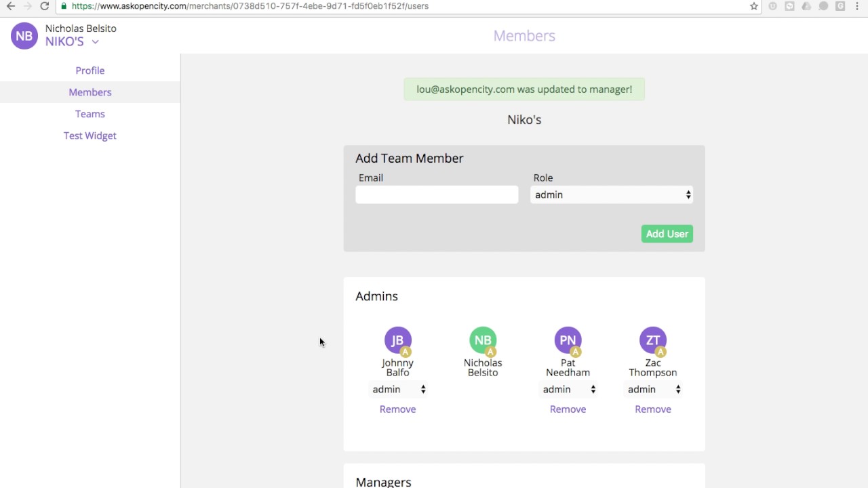This screenshot has height=488, width=868.
Task: Click the Niko's merchant name heading
Action: [524, 120]
